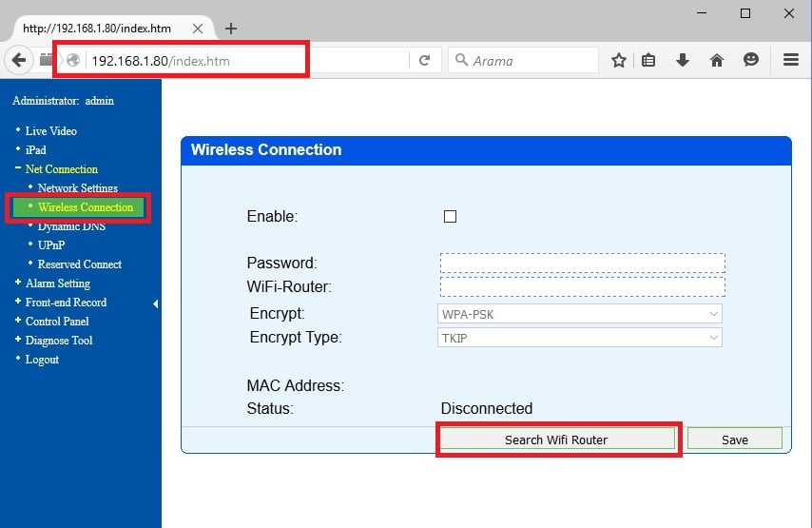Toggle the Enable wireless checkbox
Viewport: 812px width, 528px height.
pos(451,216)
